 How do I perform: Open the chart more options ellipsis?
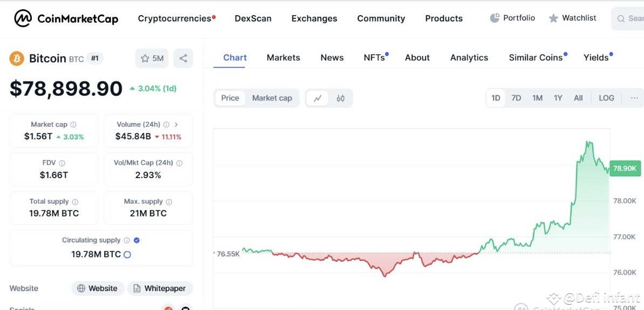point(634,98)
